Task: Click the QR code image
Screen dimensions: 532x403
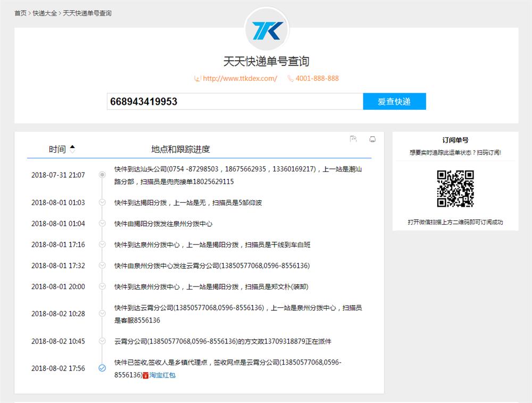Action: (x=455, y=188)
